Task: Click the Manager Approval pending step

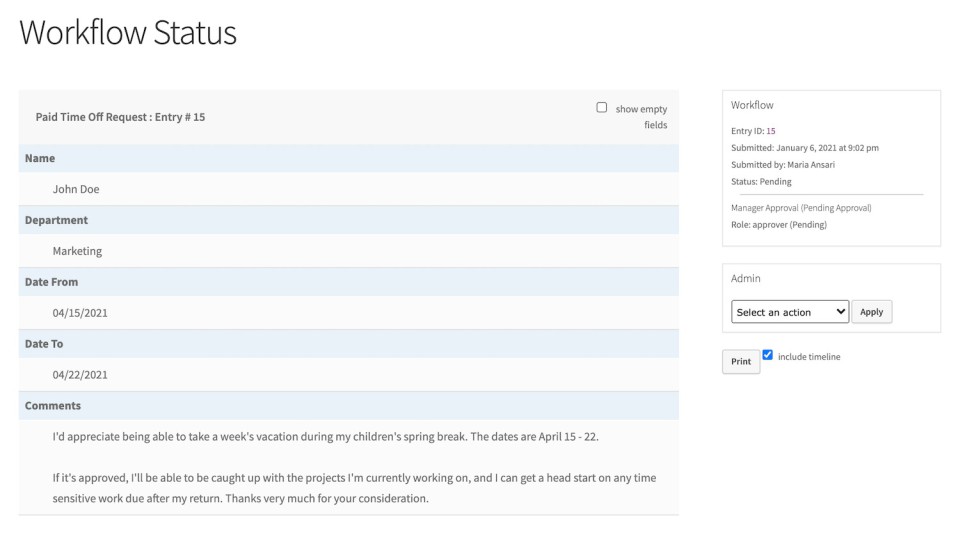Action: (x=801, y=208)
